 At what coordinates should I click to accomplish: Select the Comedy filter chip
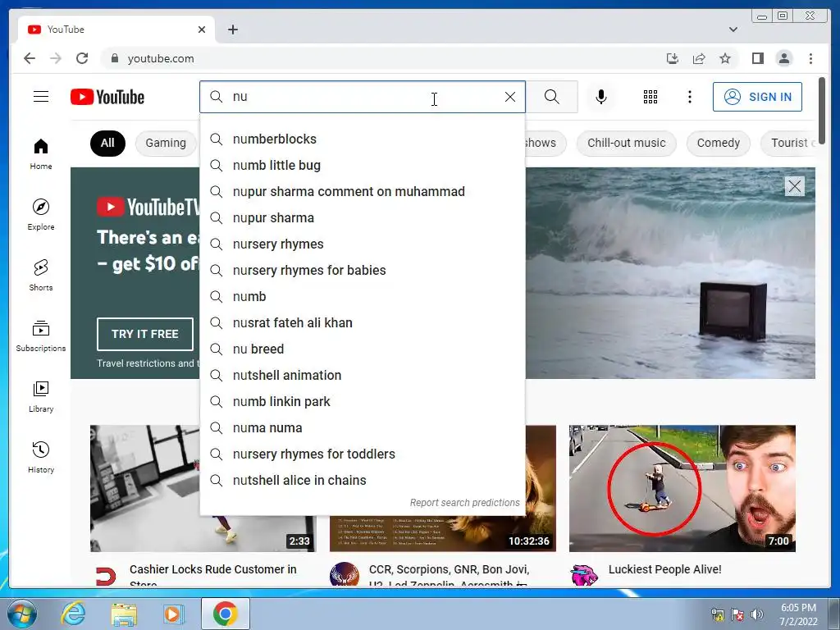pos(718,143)
